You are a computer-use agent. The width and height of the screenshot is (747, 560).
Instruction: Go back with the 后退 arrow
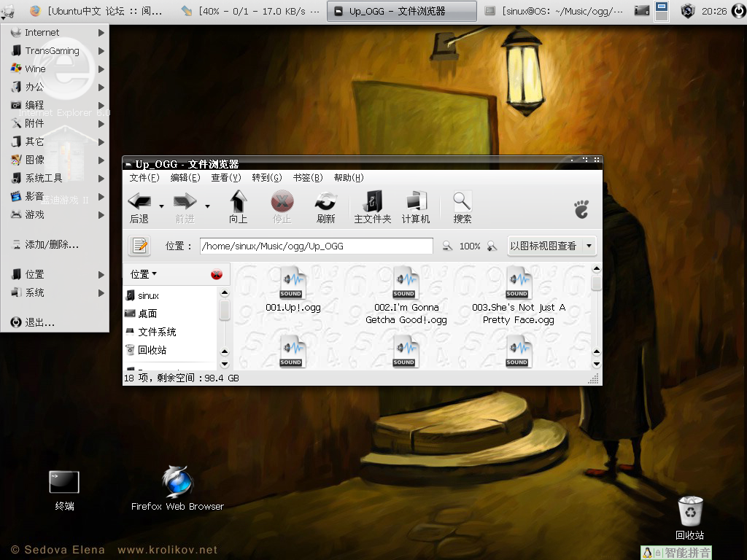(139, 206)
